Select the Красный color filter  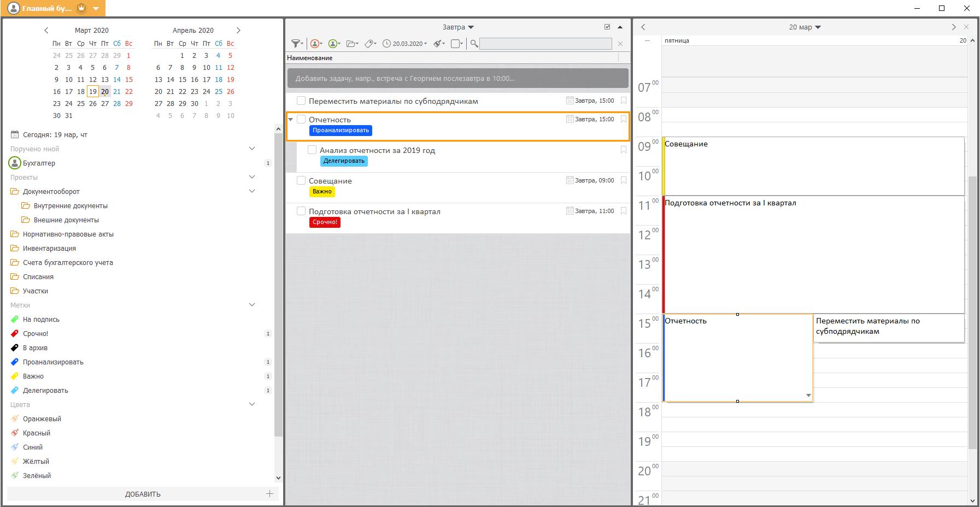[36, 433]
